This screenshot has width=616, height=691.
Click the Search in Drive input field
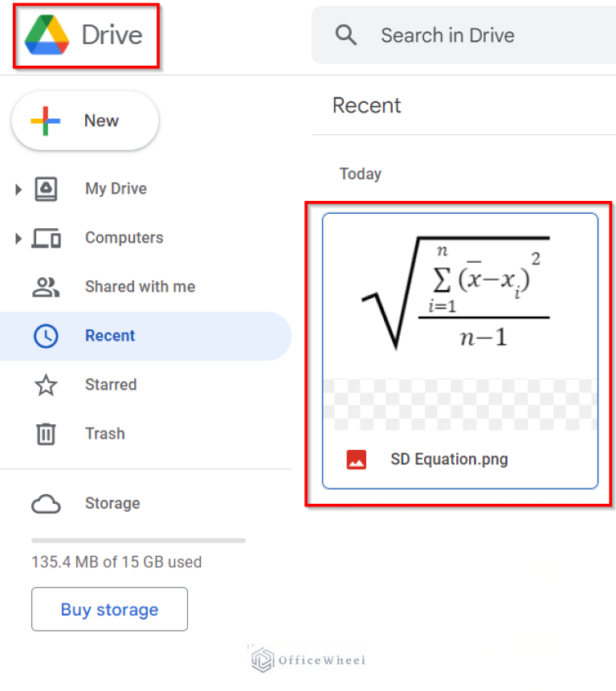point(447,35)
